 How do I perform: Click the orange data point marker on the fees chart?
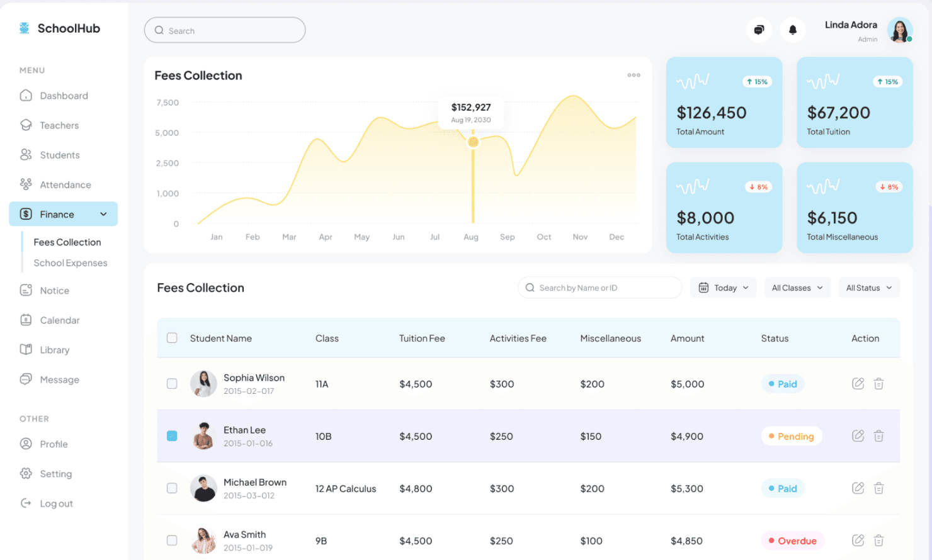pyautogui.click(x=473, y=142)
